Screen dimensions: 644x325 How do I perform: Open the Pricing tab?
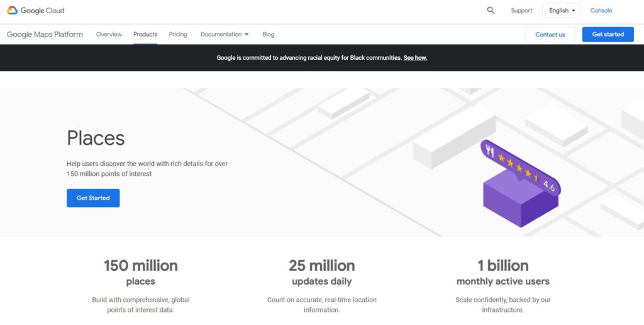coord(178,35)
